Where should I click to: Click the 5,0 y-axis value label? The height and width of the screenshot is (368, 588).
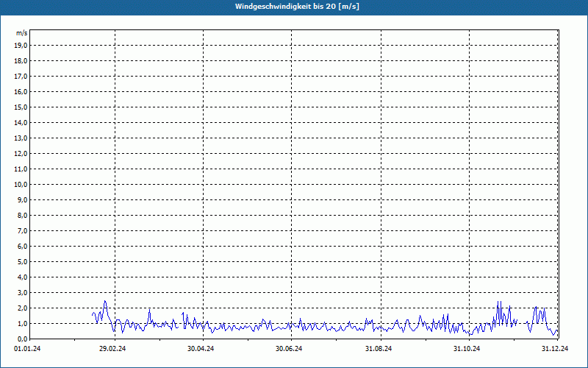coord(23,262)
